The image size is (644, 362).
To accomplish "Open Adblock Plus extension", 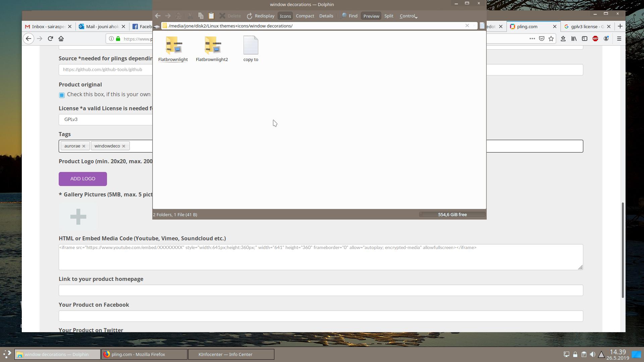I will click(595, 39).
